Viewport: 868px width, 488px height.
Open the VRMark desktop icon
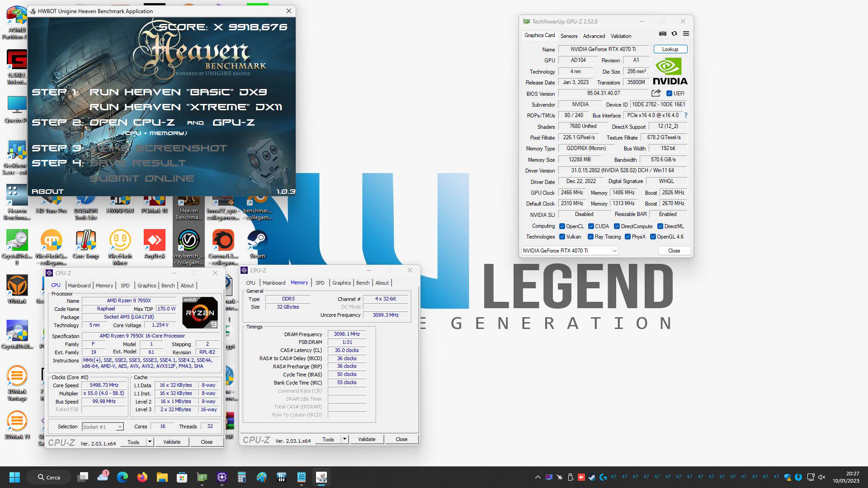[x=17, y=289]
